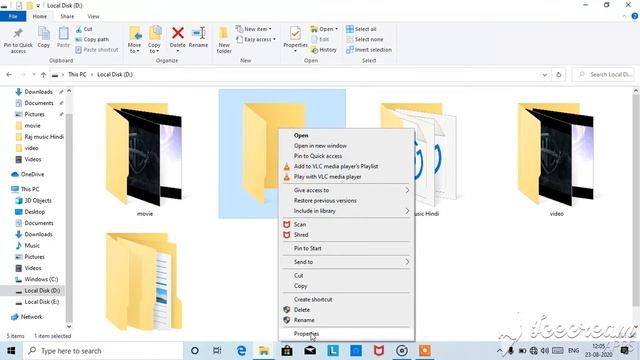Expand the address bar history dropdown
The height and width of the screenshot is (360, 640).
544,75
